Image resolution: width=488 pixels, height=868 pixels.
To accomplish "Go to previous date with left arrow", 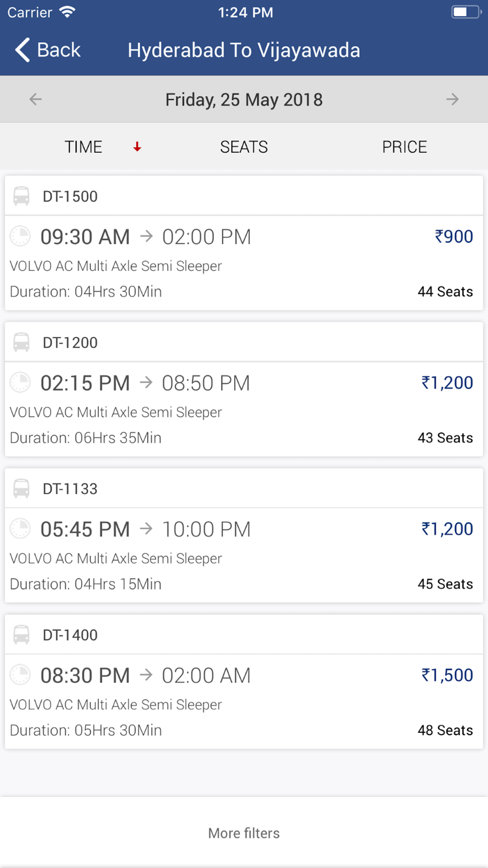I will tap(36, 99).
